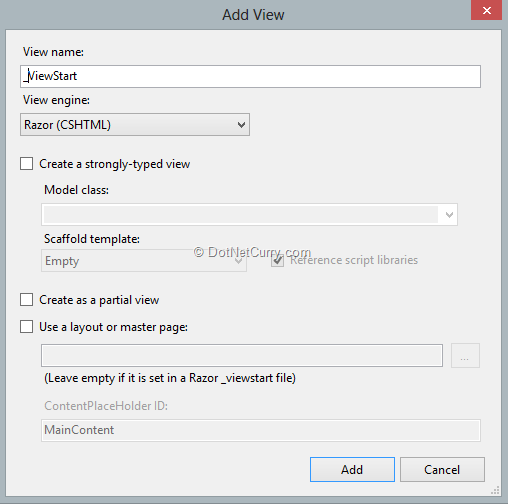Tick Use a layout or master page
The image size is (508, 504).
[26, 327]
